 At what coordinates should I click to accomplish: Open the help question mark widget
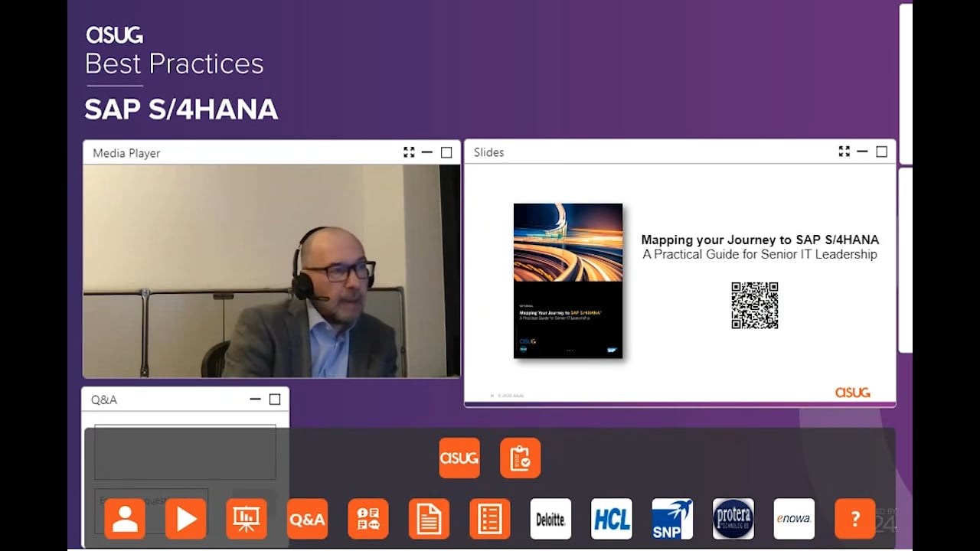click(x=855, y=519)
